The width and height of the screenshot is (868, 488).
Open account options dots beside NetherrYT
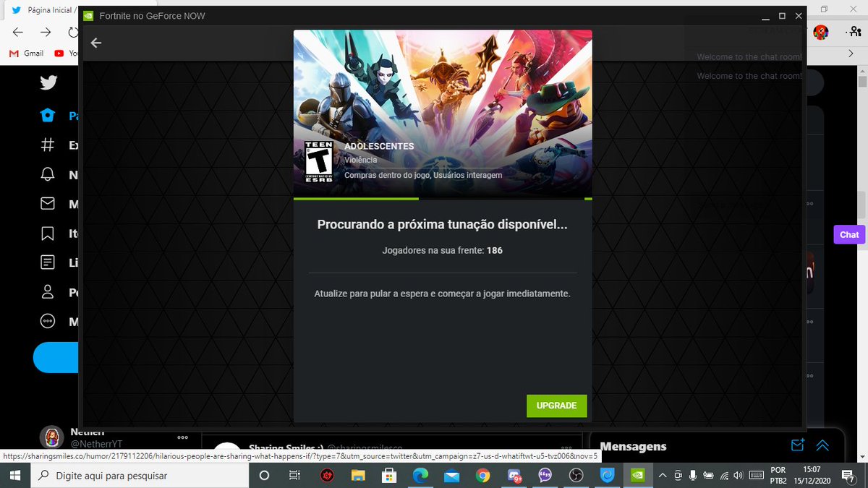click(182, 437)
